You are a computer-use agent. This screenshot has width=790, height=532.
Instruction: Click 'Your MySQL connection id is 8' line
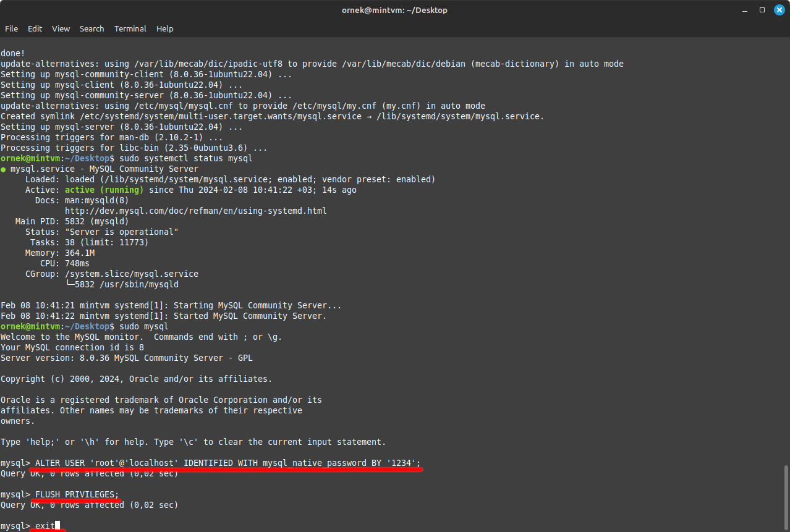[x=72, y=347]
